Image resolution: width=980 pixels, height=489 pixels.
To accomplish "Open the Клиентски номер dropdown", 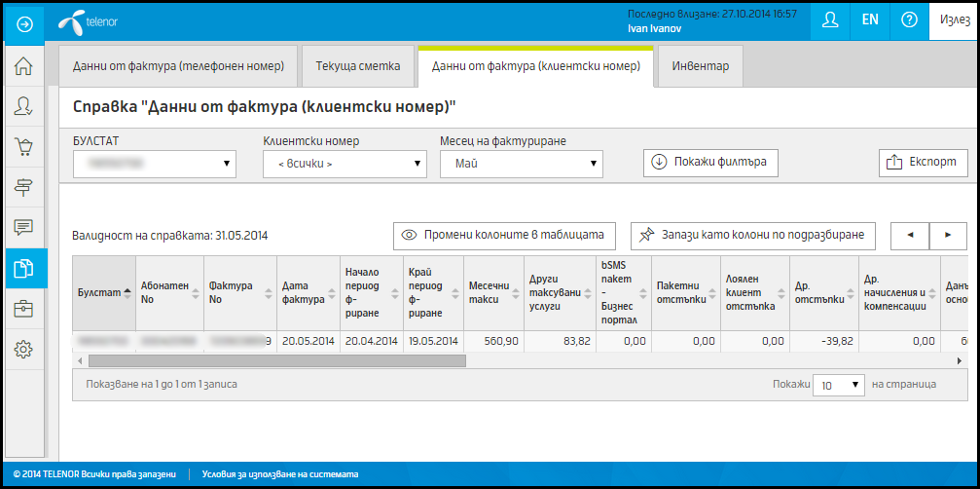I will 345,164.
